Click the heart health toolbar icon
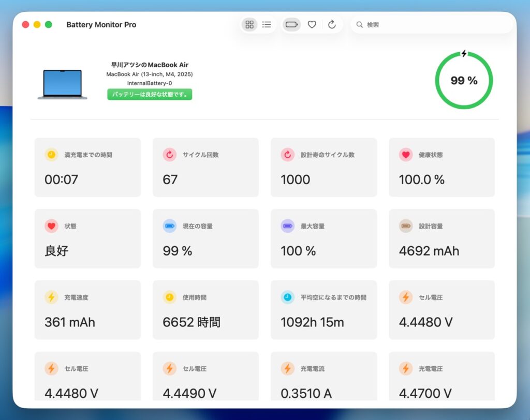This screenshot has height=420, width=530. point(312,24)
